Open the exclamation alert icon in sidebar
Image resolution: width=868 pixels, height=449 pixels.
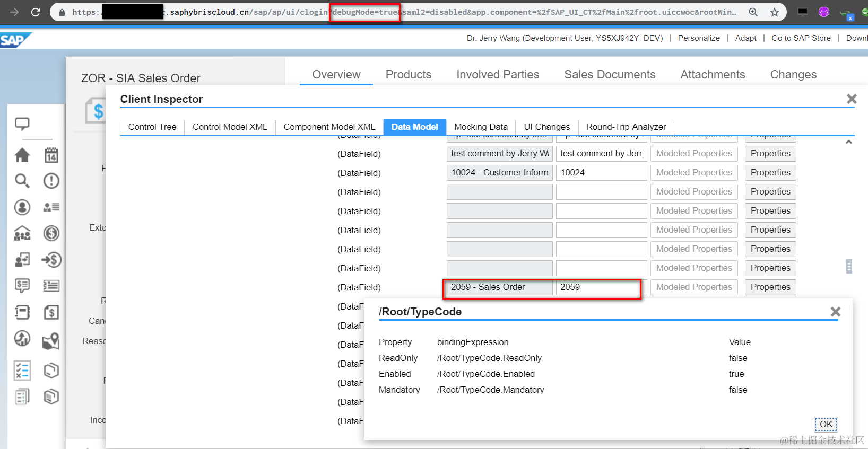point(51,181)
